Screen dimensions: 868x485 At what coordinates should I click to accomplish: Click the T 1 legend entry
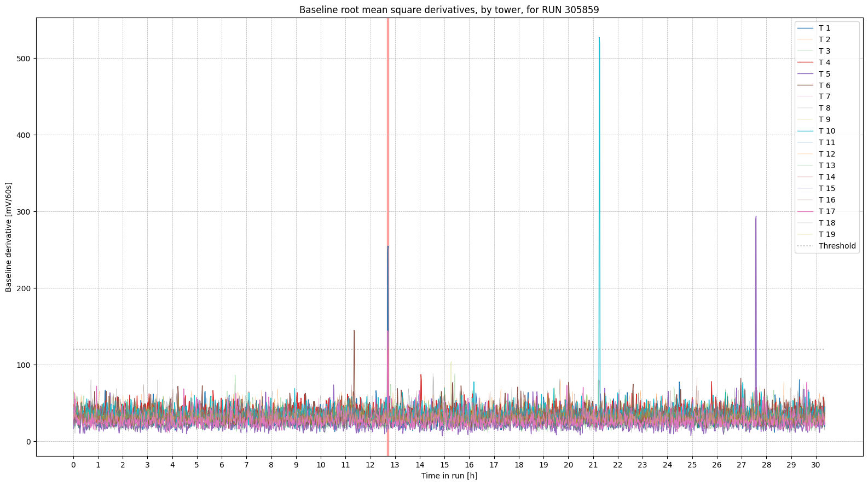[824, 28]
